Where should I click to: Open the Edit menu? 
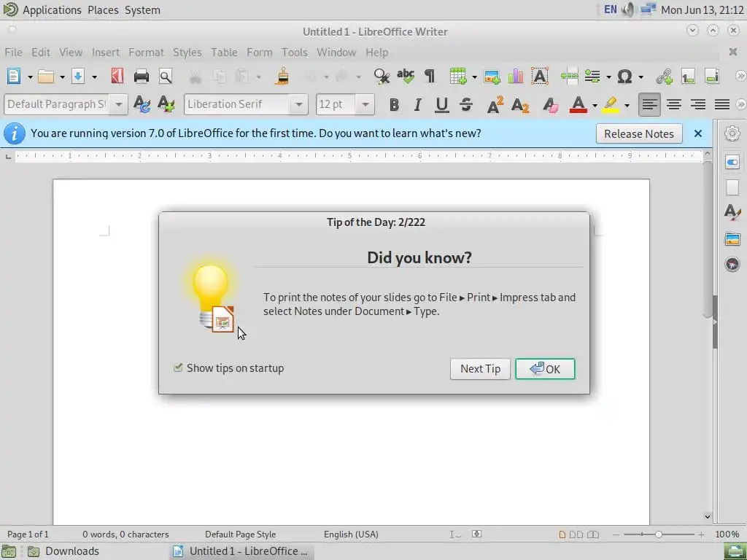(41, 52)
